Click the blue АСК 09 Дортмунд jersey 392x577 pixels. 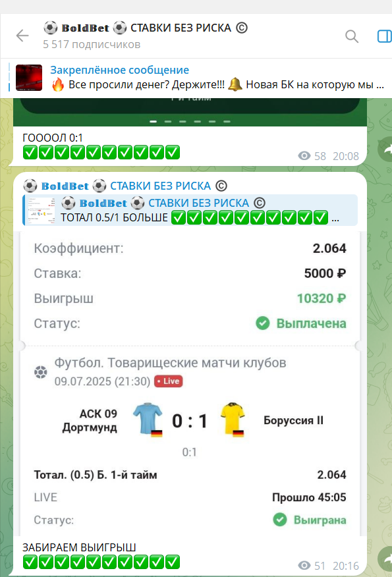click(x=148, y=420)
